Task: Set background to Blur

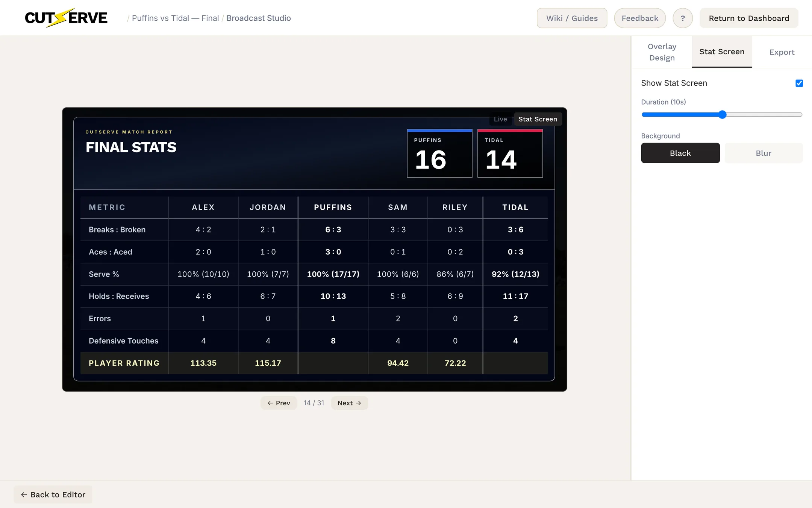Action: 764,153
